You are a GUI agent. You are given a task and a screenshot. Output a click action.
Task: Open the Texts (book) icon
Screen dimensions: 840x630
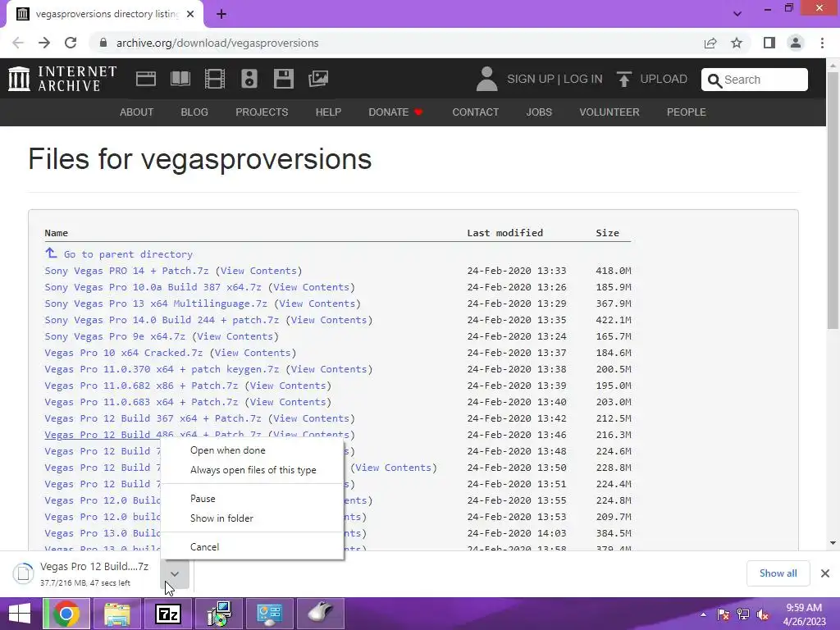[x=180, y=79]
